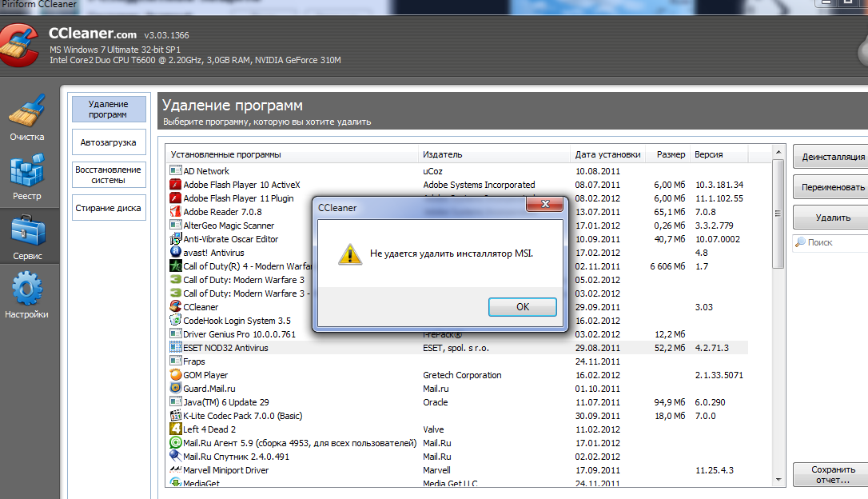Viewport: 868px width, 499px height.
Task: Click the Call of Duty(R) 4 icon
Action: pyautogui.click(x=176, y=265)
